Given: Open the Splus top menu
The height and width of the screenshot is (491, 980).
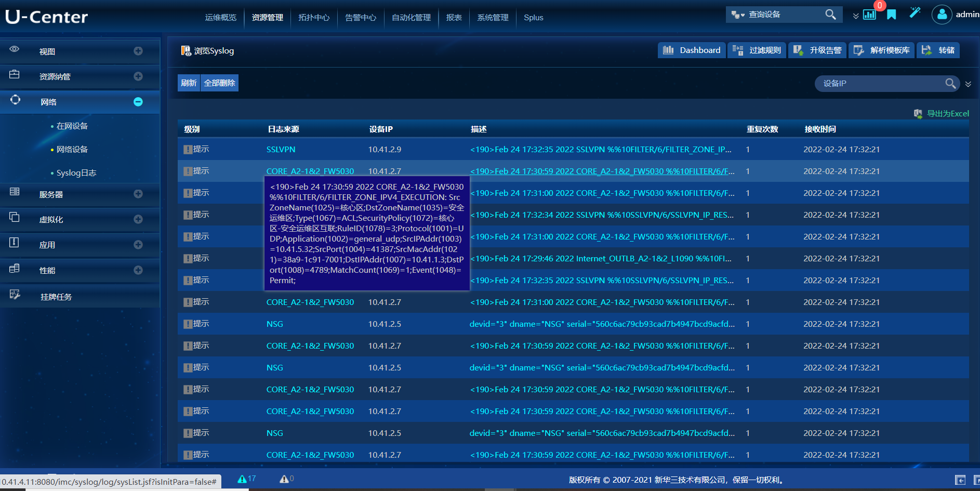Looking at the screenshot, I should [x=533, y=18].
